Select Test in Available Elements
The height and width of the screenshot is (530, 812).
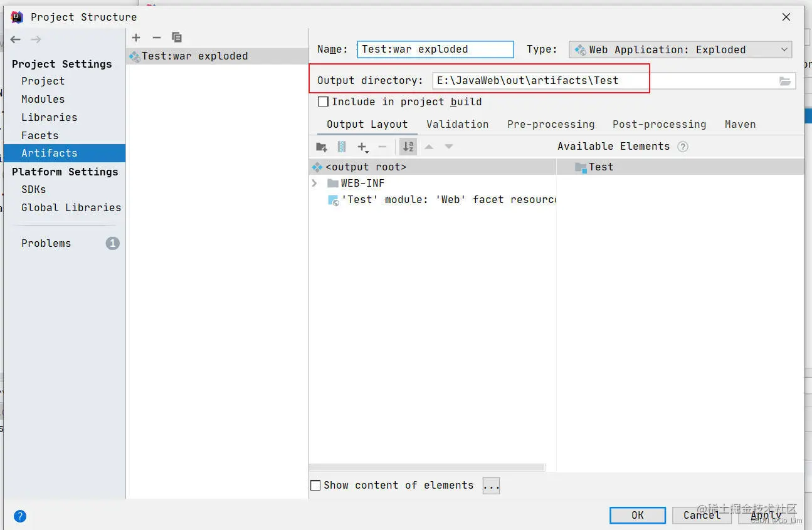pyautogui.click(x=680, y=167)
